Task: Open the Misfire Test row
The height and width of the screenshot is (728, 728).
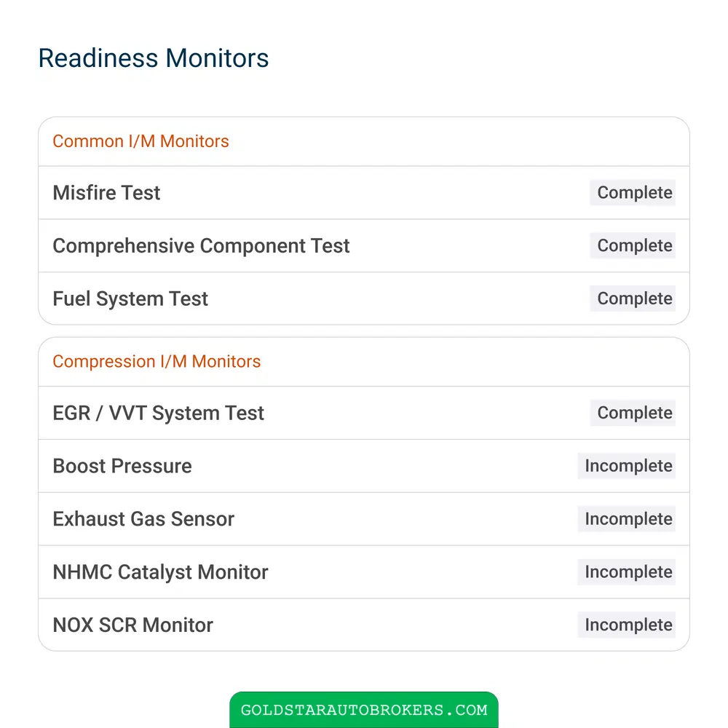Action: pyautogui.click(x=364, y=193)
